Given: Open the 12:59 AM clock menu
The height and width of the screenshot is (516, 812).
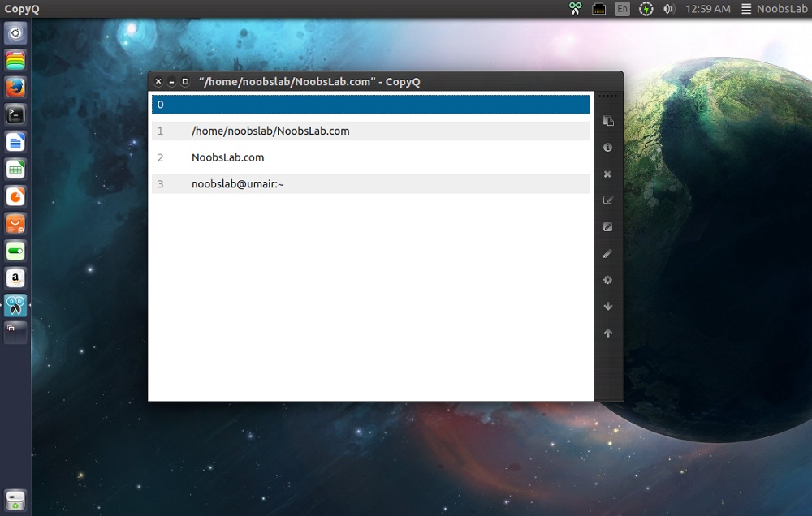Looking at the screenshot, I should (x=708, y=9).
